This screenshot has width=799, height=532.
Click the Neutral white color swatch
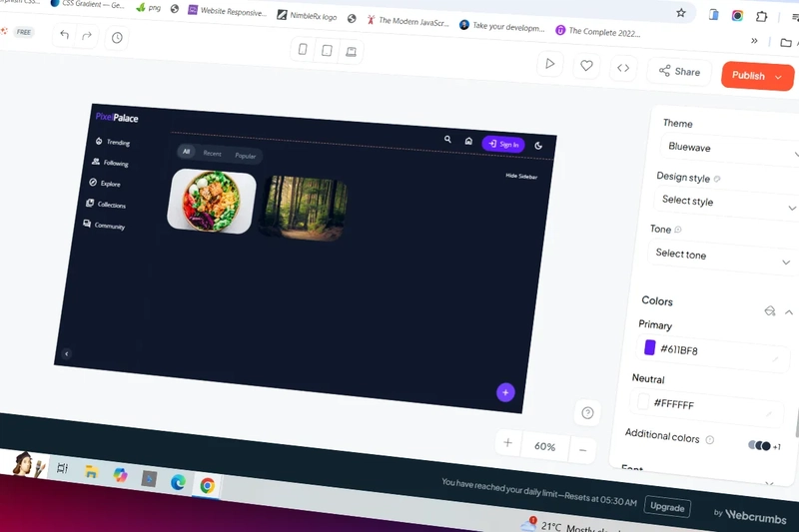pos(643,401)
